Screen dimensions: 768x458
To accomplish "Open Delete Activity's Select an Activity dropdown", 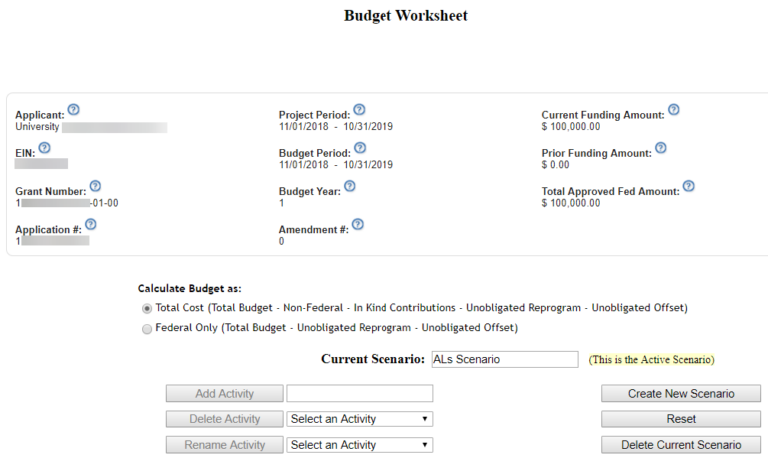I will click(359, 419).
